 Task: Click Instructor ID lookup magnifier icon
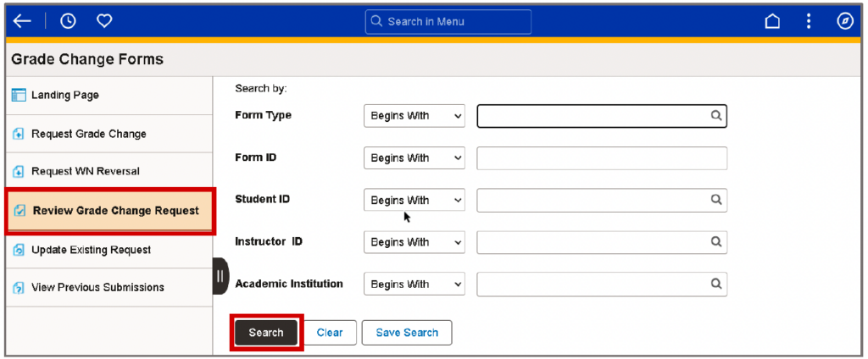coord(716,241)
